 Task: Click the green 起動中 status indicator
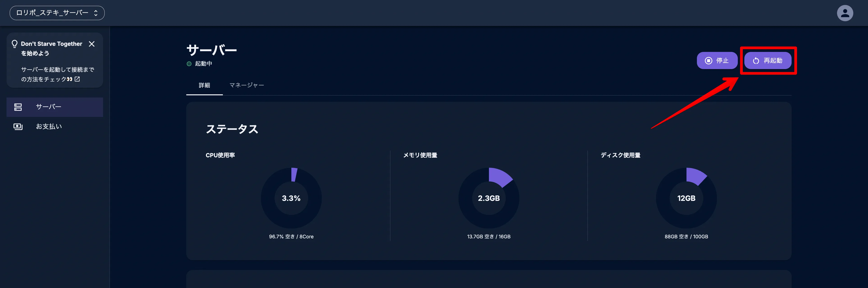189,64
